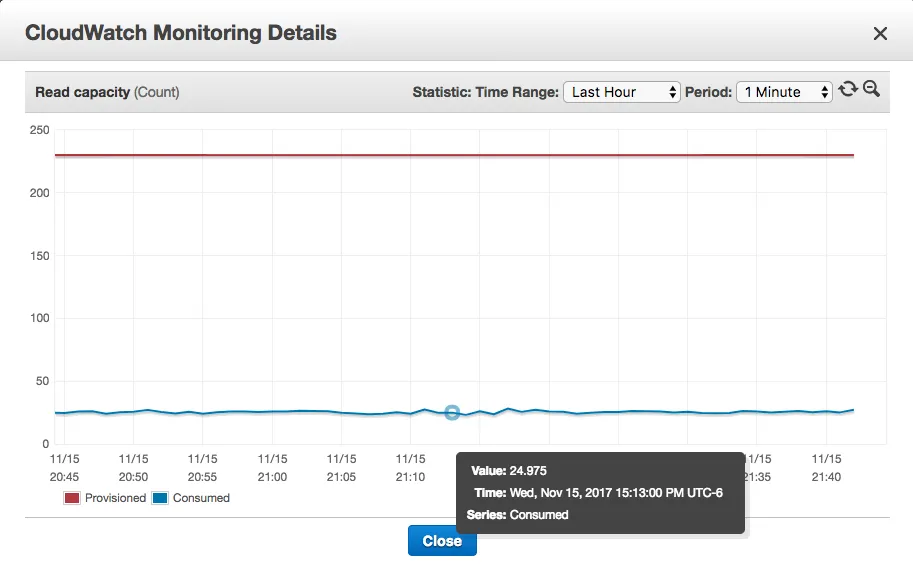Click the 21:00 x-axis time label
This screenshot has width=913, height=576.
point(272,468)
